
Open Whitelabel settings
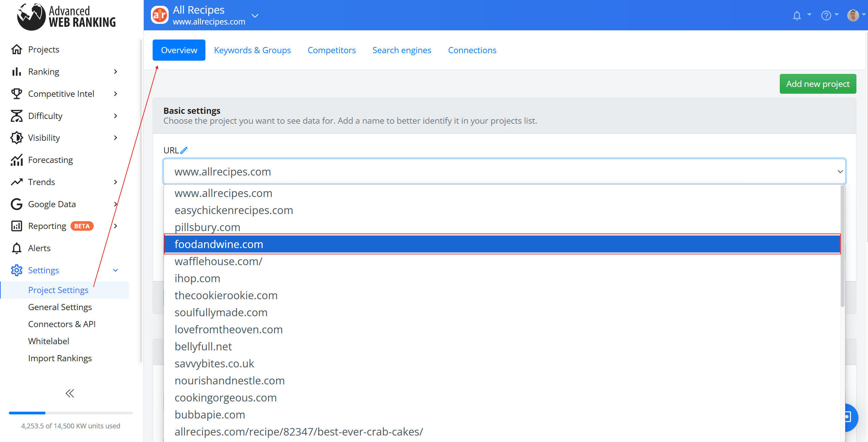click(x=49, y=341)
